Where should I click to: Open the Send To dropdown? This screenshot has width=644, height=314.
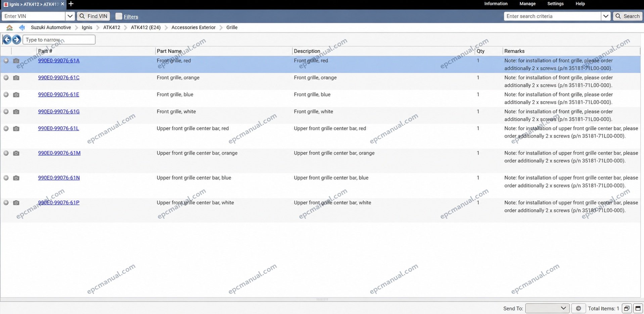[547, 308]
